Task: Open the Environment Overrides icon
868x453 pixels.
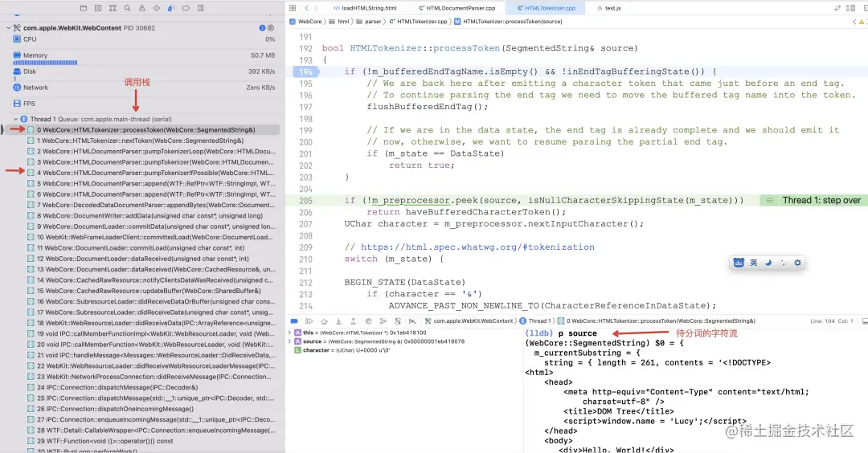Action: (x=398, y=320)
